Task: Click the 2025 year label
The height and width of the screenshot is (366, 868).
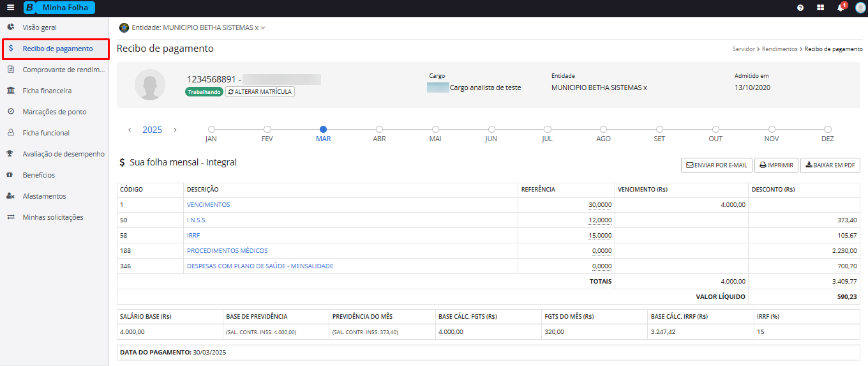Action: pos(153,130)
